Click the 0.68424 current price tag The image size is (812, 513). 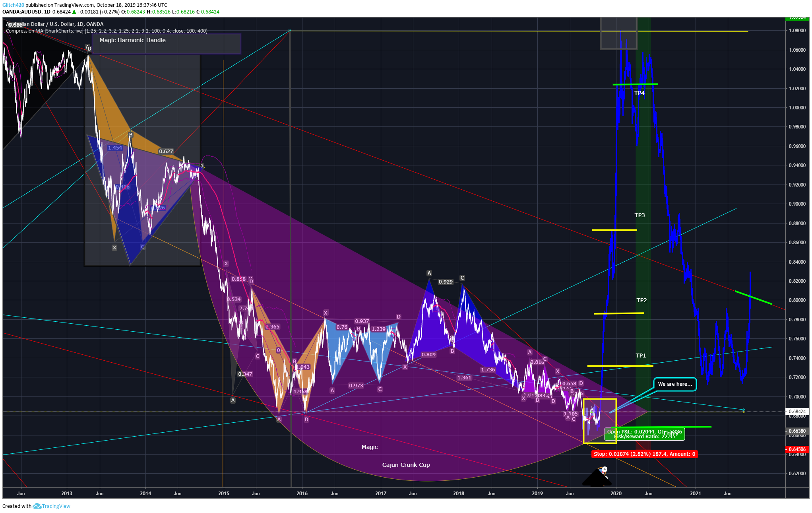coord(797,412)
